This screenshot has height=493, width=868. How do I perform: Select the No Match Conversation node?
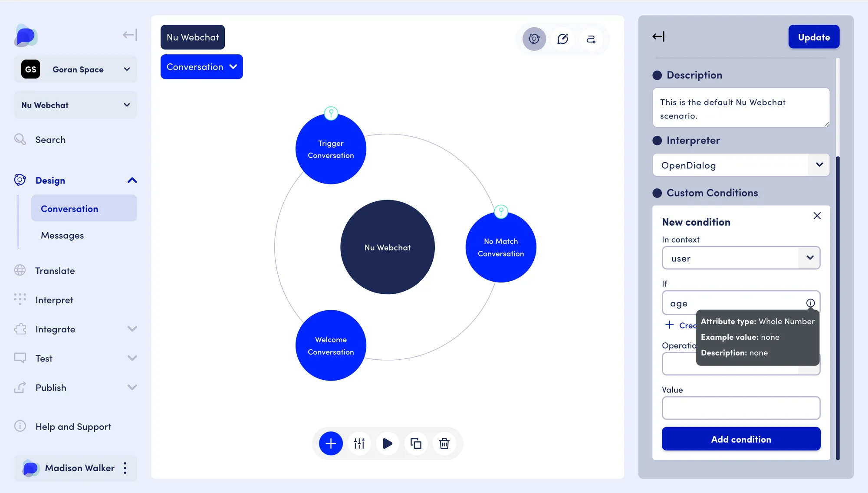501,247
